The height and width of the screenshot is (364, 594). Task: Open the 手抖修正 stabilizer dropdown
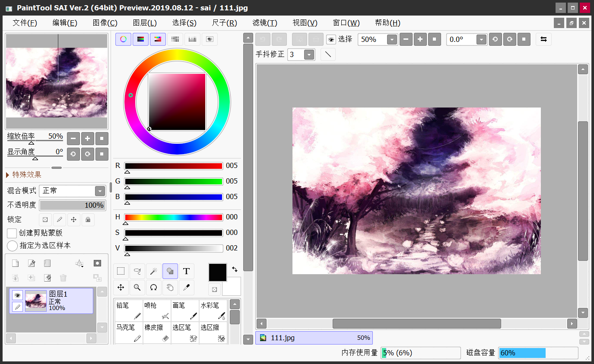pos(309,54)
